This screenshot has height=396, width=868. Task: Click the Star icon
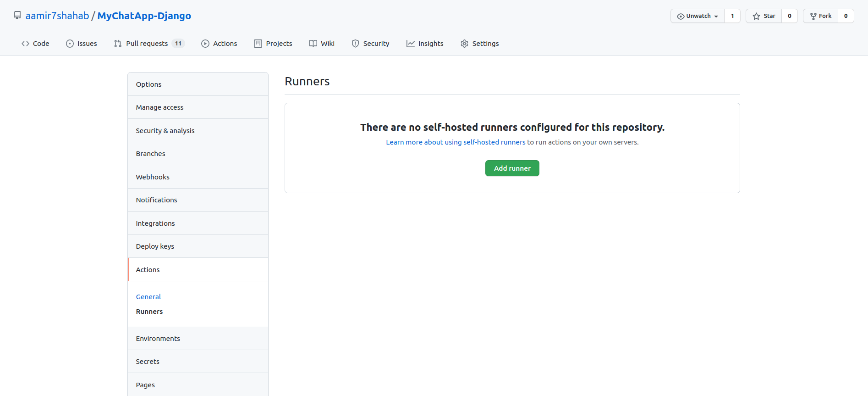pyautogui.click(x=756, y=16)
